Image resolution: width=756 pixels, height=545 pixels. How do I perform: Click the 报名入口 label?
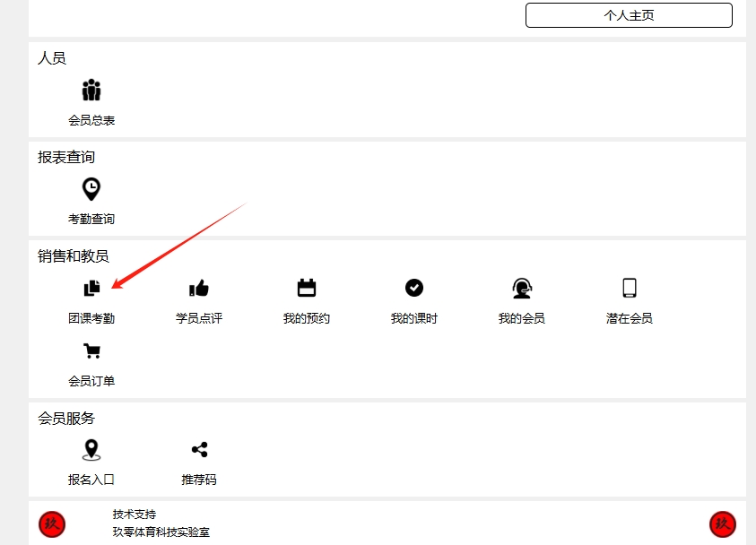tap(91, 480)
